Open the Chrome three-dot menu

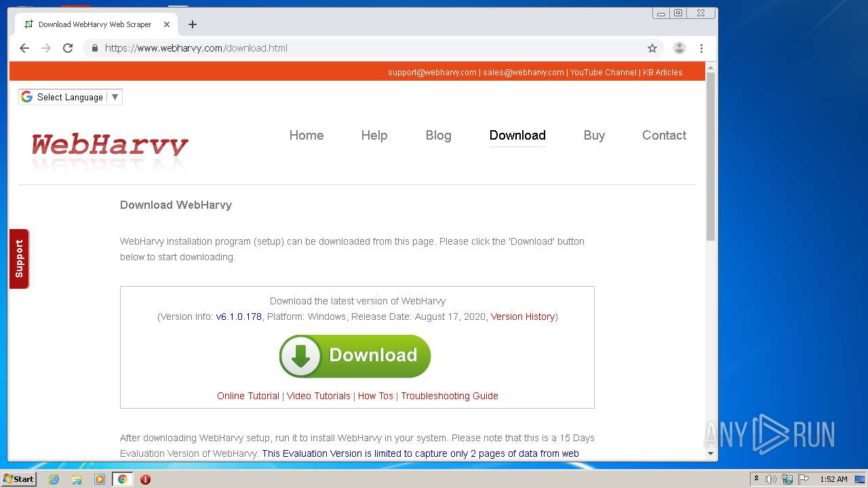pyautogui.click(x=701, y=48)
